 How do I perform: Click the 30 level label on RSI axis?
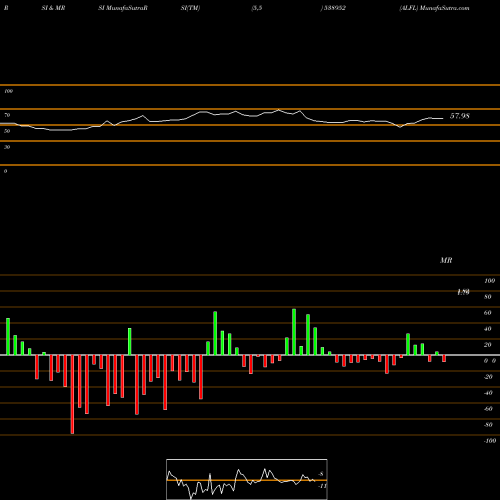[7, 147]
